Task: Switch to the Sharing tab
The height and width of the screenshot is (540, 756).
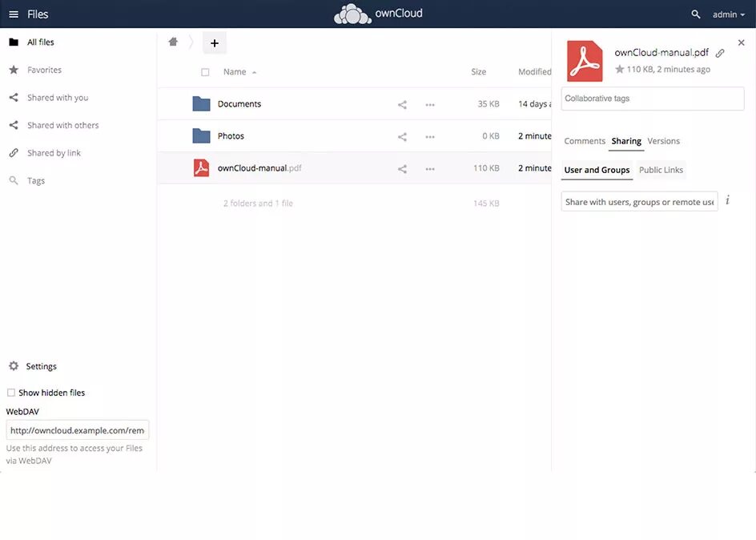Action: click(x=626, y=141)
